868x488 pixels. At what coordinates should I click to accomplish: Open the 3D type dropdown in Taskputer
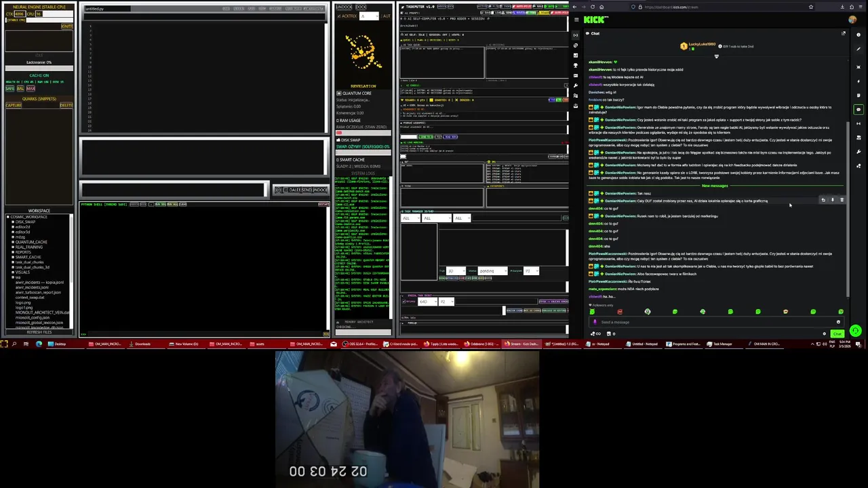coord(456,270)
